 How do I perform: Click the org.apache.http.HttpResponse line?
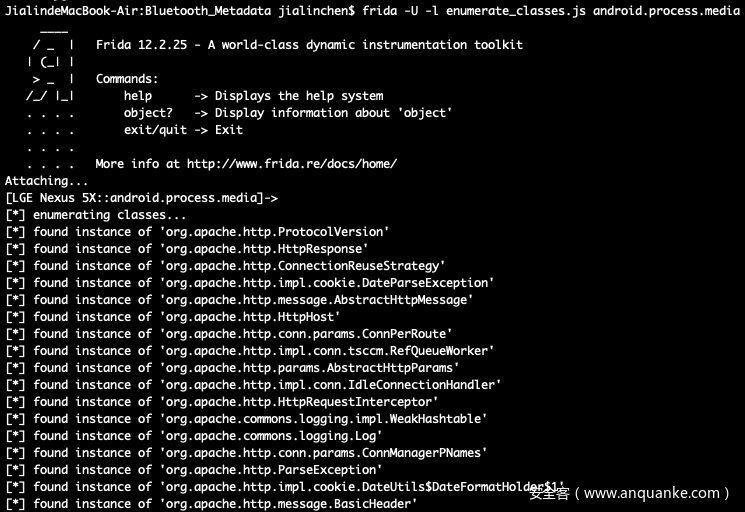point(190,249)
